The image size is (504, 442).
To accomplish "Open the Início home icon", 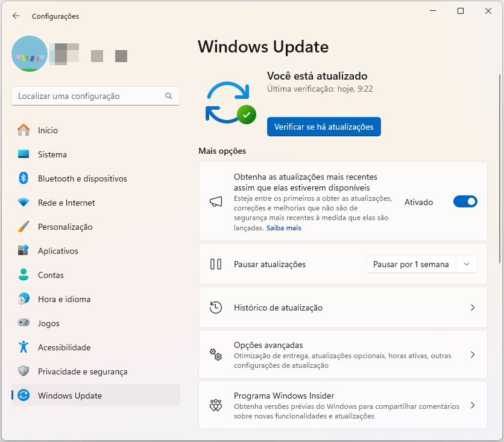I will tap(24, 130).
